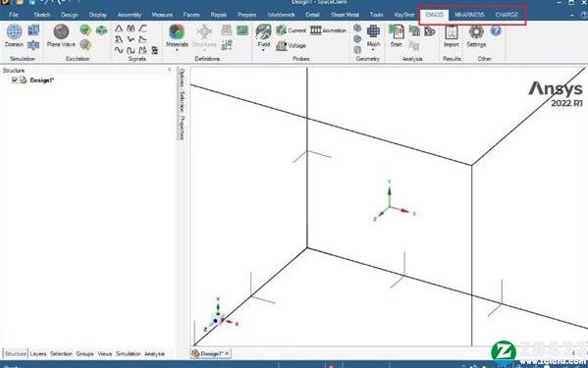The image size is (588, 368).
Task: Select the ramp step signal icon
Action: click(143, 28)
